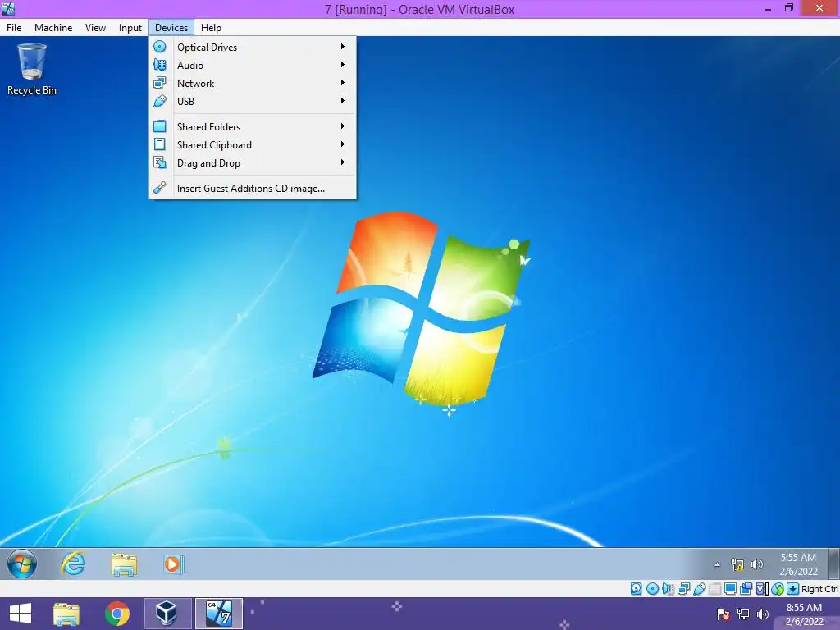Screen dimensions: 840x630
Task: Click the display status bar indicator
Action: point(730,589)
